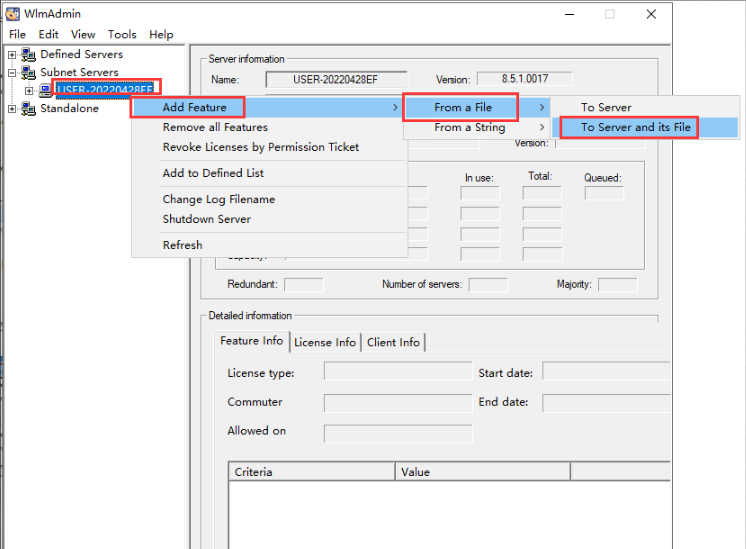Choose Add Feature in context menu
Viewport: 746px width, 549px height.
coord(195,108)
